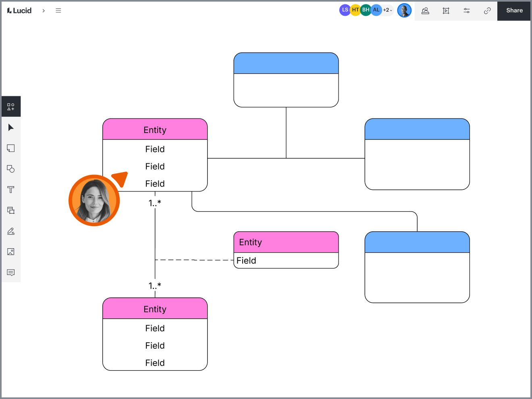The image size is (532, 399).
Task: Pick the square-and-circle shapes tool
Action: pyautogui.click(x=11, y=169)
